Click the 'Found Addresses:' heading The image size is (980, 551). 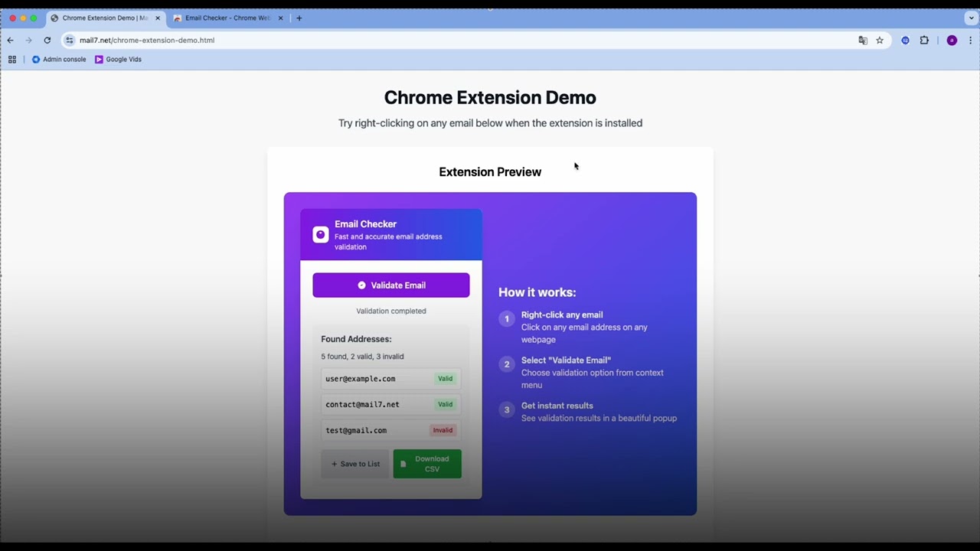(x=356, y=339)
